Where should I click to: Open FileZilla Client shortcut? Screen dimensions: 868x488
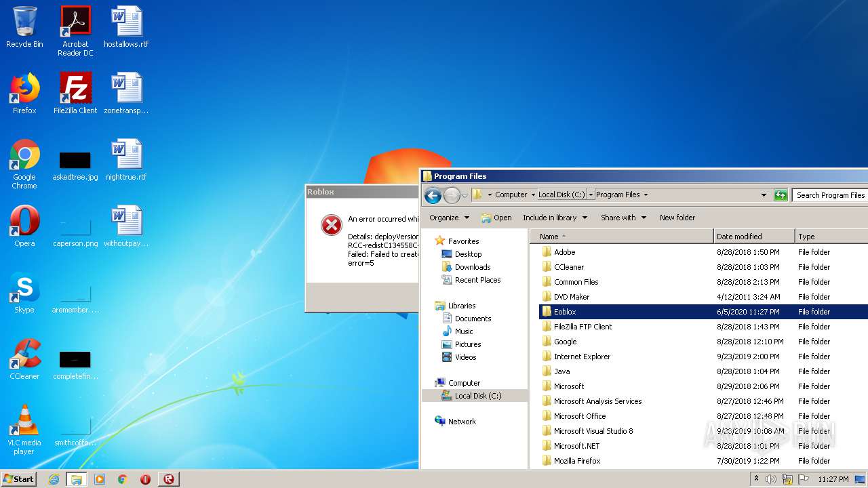coord(75,94)
